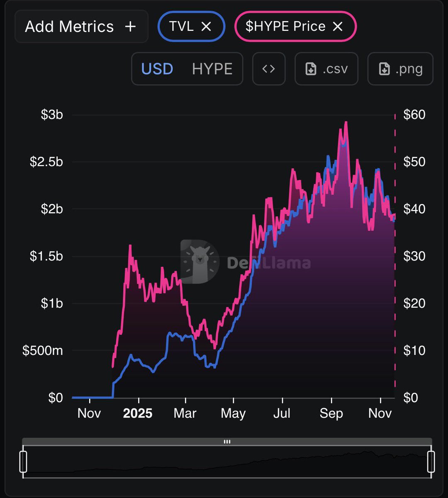Click the range selector mini chart preview
This screenshot has height=498, width=448.
[227, 461]
